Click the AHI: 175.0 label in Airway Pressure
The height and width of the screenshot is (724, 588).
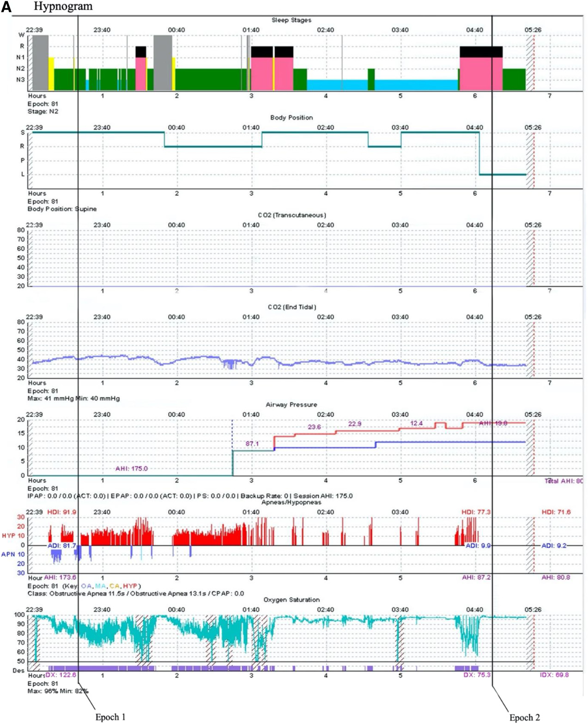coord(131,468)
